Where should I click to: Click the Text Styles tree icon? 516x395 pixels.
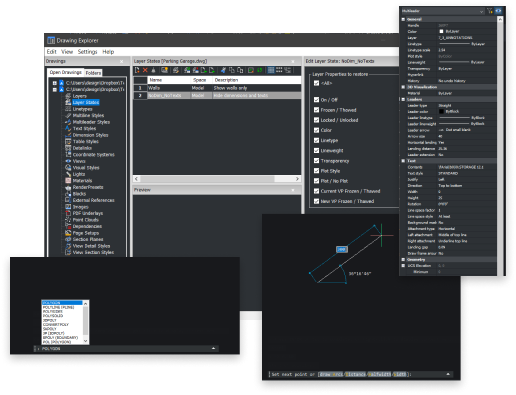click(68, 128)
